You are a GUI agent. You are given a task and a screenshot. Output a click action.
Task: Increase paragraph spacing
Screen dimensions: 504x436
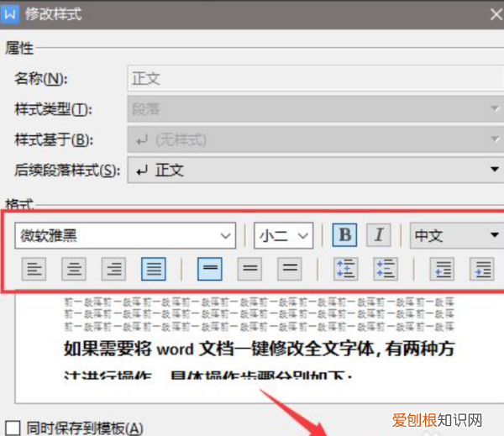pos(346,269)
